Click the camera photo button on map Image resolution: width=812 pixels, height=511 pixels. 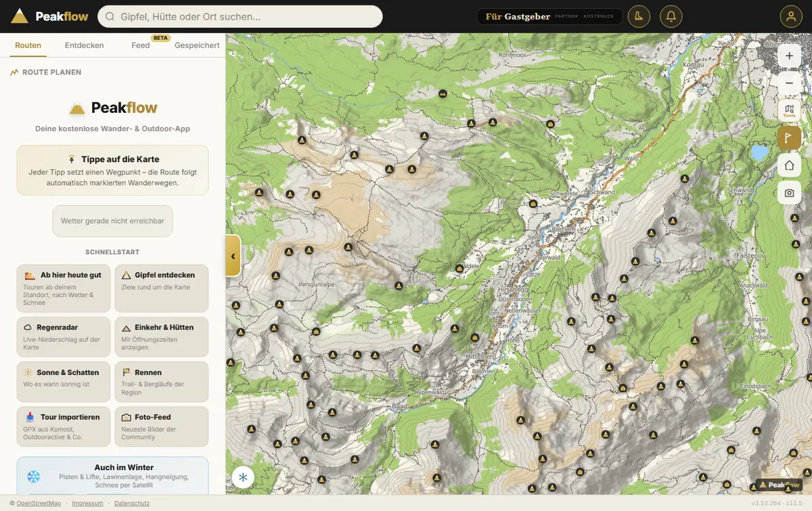point(789,194)
